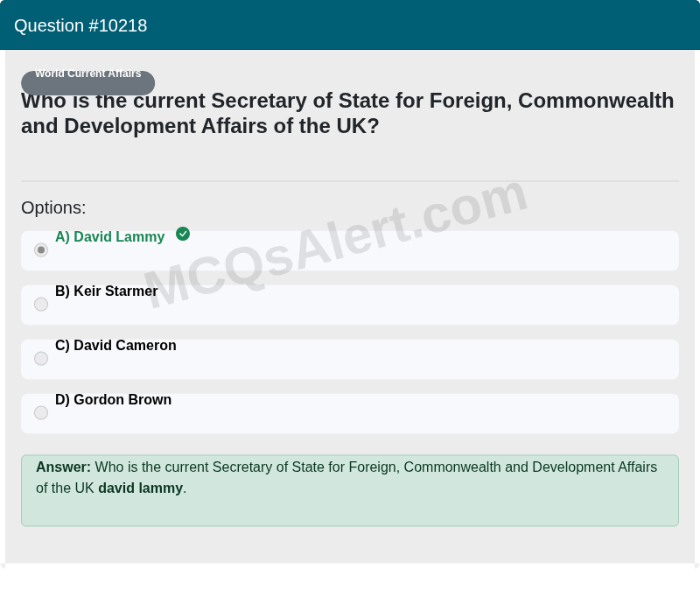Image resolution: width=700 pixels, height=590 pixels.
Task: Click the Secretary of State question heading
Action: [x=347, y=114]
